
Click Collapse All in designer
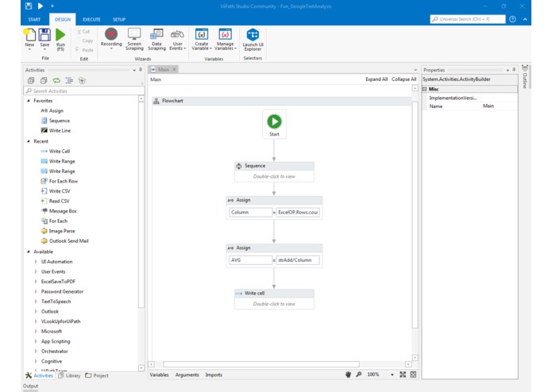403,79
